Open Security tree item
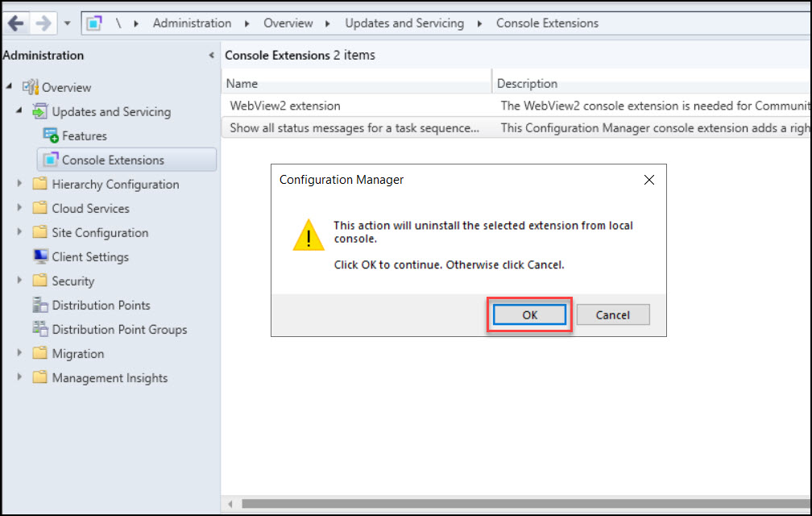The height and width of the screenshot is (516, 812). click(73, 281)
